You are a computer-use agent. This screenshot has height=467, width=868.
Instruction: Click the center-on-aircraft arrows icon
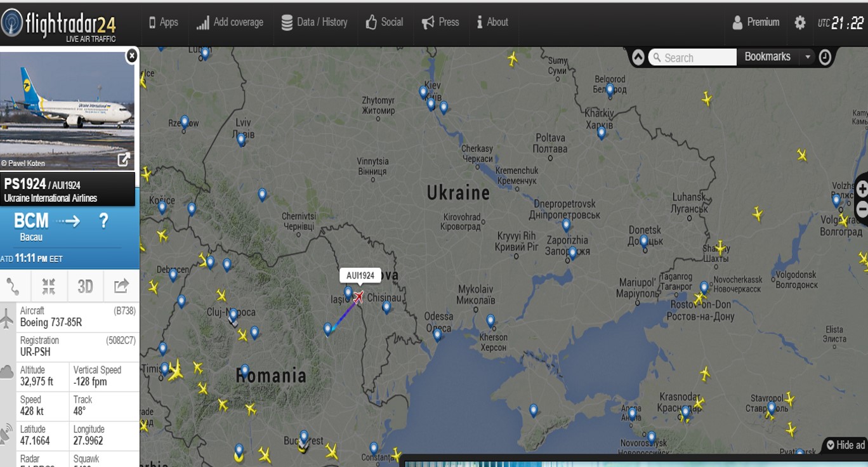point(49,287)
